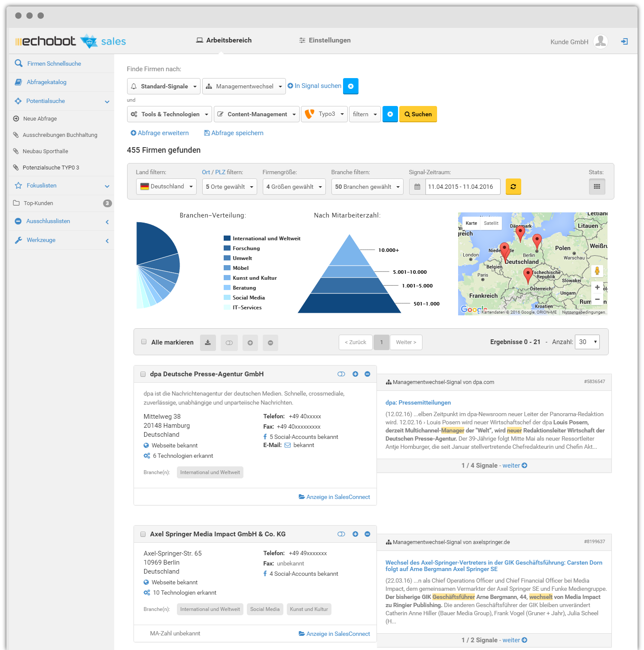The height and width of the screenshot is (650, 644).
Task: Open the user avatar icon
Action: tap(601, 42)
